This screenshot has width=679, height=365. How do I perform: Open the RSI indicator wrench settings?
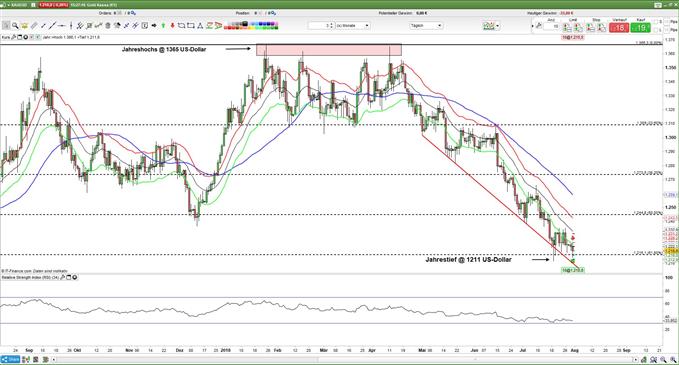coord(63,277)
